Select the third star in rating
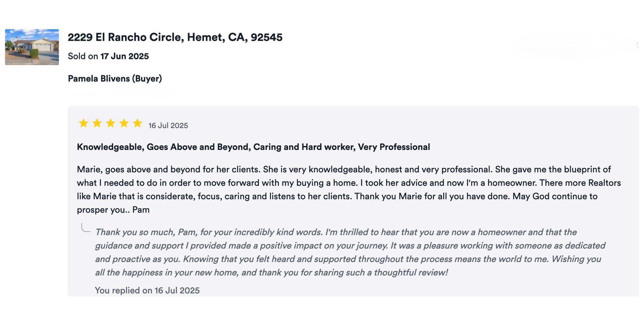Screen dimensions: 644x335 [110, 123]
